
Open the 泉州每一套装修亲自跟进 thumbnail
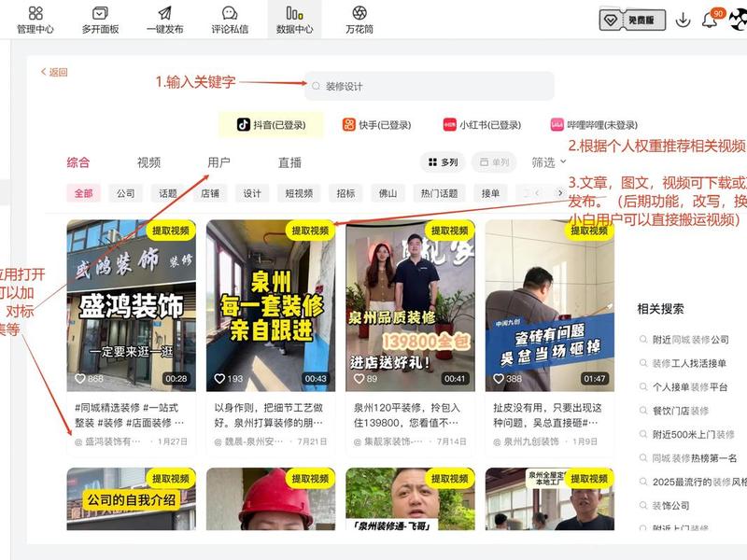[x=271, y=306]
